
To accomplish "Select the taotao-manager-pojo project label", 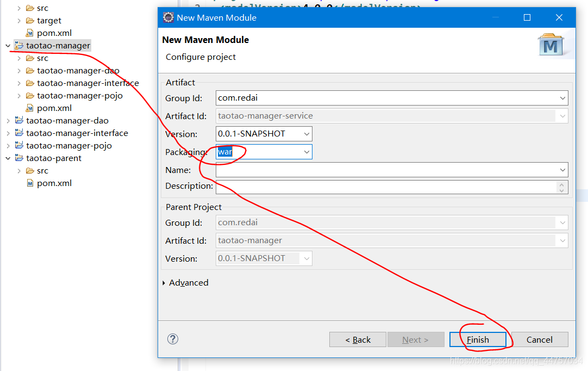I will point(69,146).
